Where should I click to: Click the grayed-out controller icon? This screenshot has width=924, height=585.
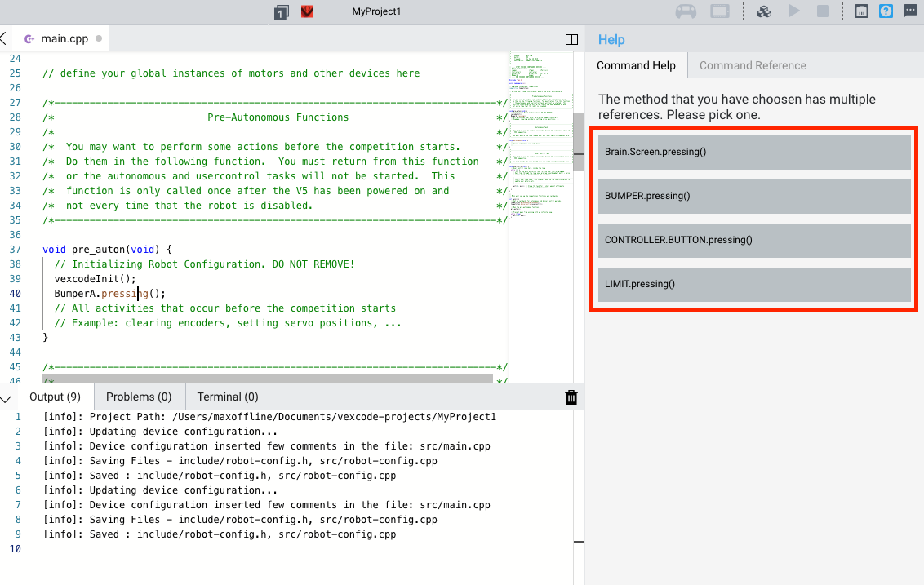(686, 11)
